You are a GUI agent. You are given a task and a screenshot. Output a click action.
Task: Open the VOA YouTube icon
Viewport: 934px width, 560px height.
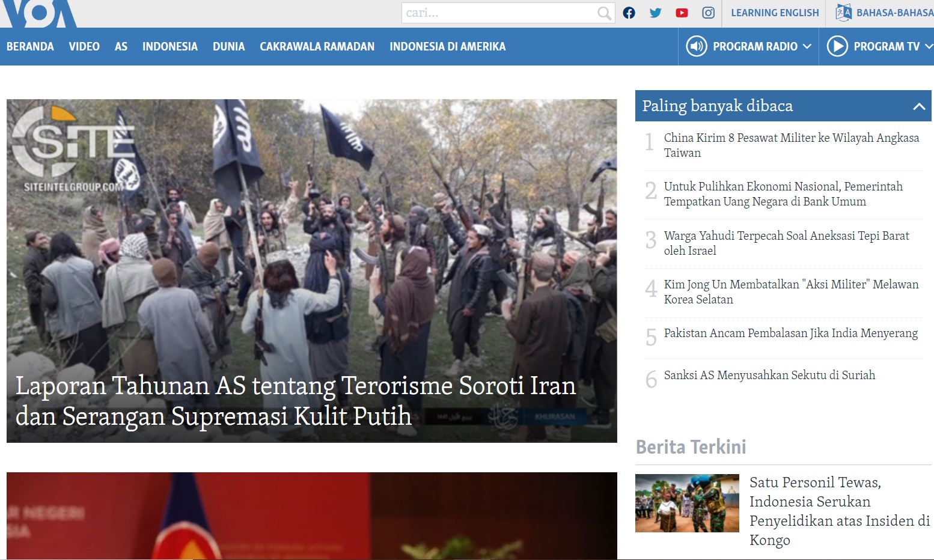point(682,13)
